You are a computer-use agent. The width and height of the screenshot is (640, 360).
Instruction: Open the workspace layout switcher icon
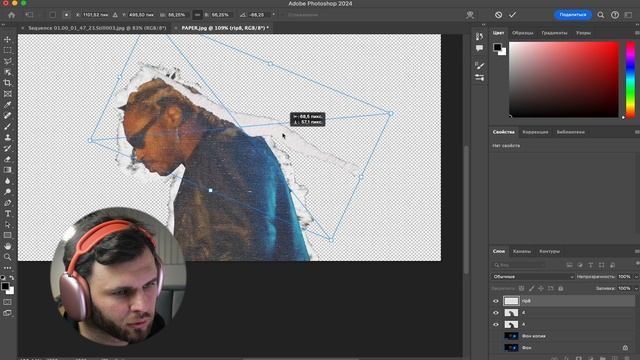tap(629, 15)
